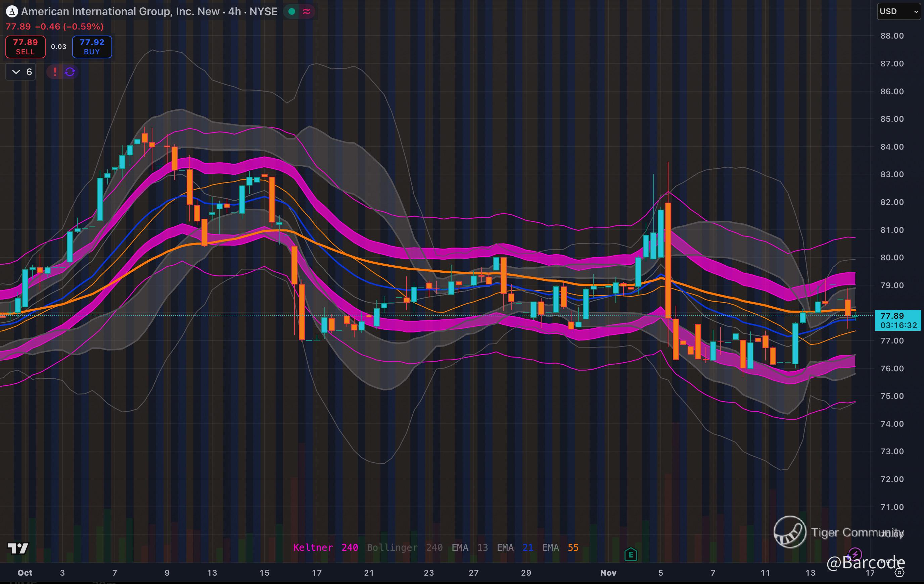Click the purple refresh cycle icon
Image resolution: width=924 pixels, height=584 pixels.
tap(70, 72)
